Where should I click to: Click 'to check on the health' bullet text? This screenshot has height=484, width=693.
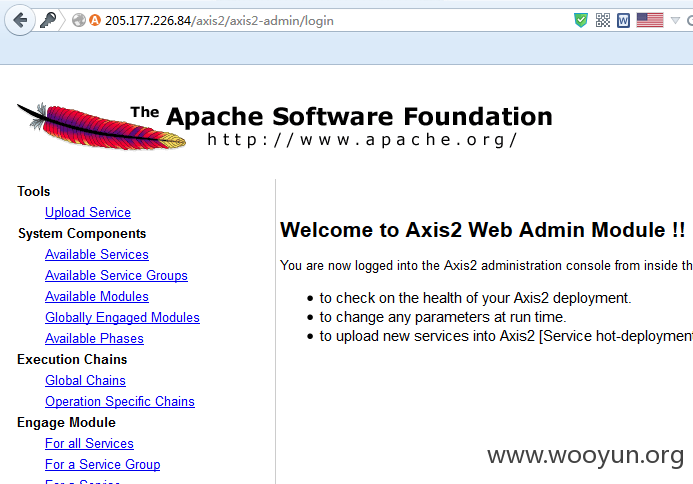476,298
